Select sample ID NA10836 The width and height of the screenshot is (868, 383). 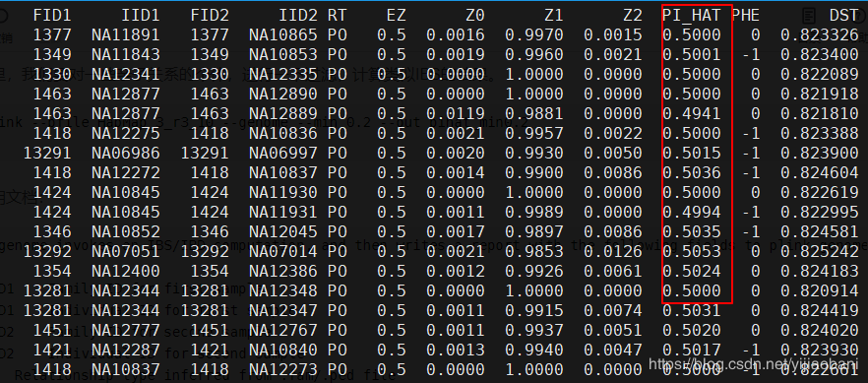282,133
